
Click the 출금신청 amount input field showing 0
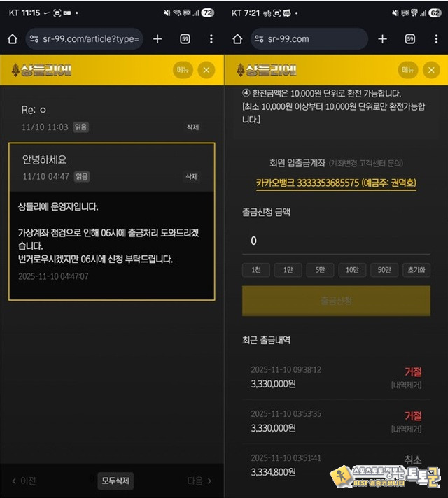[336, 241]
